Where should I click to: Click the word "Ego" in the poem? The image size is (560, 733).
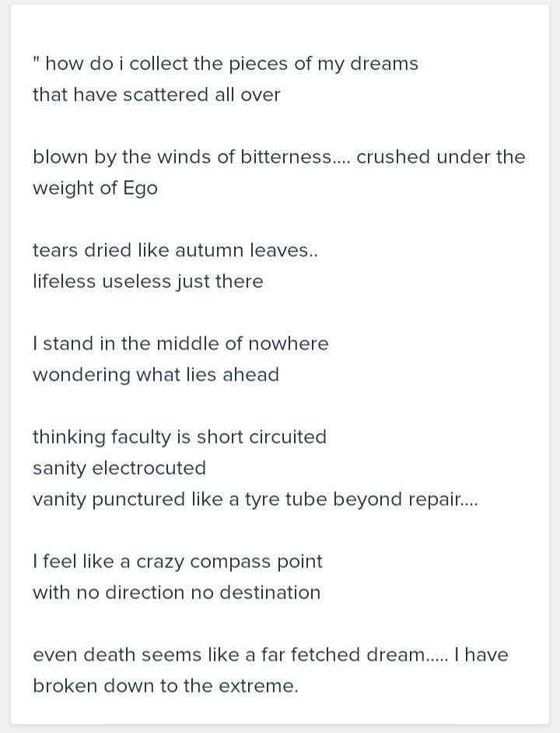[x=140, y=188]
